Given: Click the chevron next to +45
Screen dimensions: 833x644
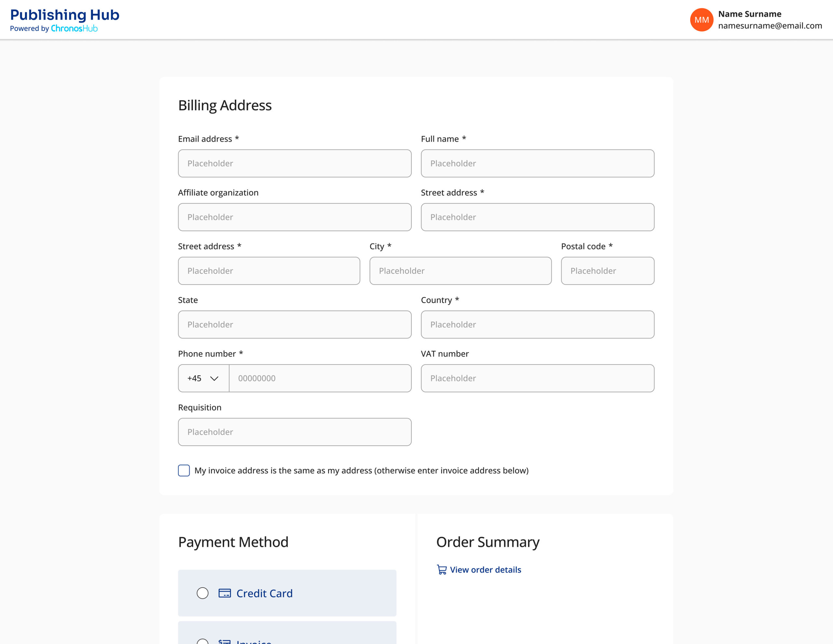Looking at the screenshot, I should pyautogui.click(x=214, y=378).
